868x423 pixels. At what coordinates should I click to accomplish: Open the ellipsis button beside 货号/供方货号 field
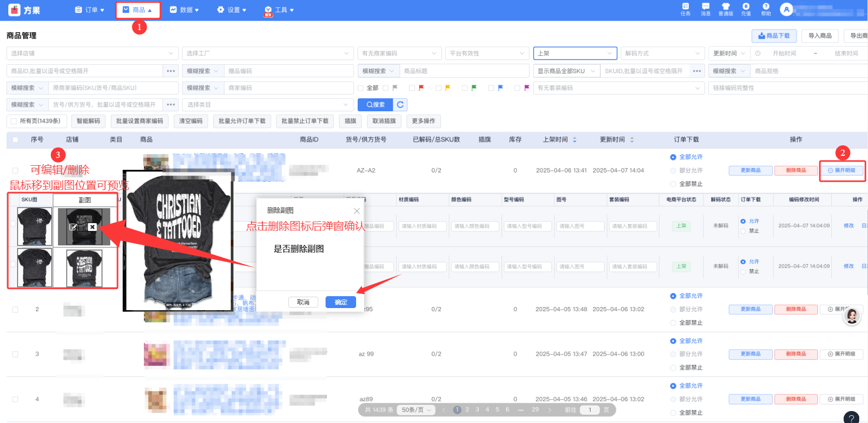171,105
